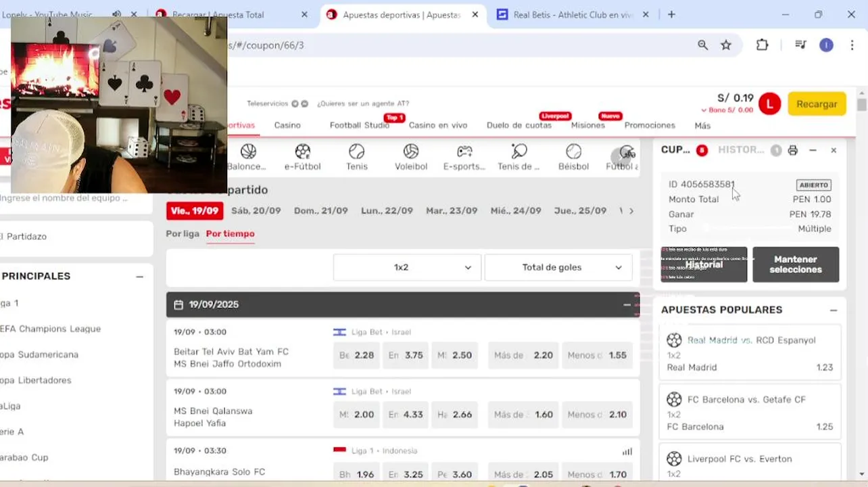Image resolution: width=868 pixels, height=487 pixels.
Task: Select the Tenis de mesa icon
Action: point(519,152)
